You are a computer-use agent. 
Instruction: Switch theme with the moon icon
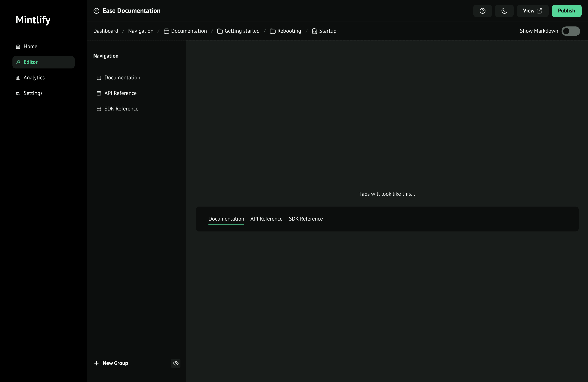point(504,11)
